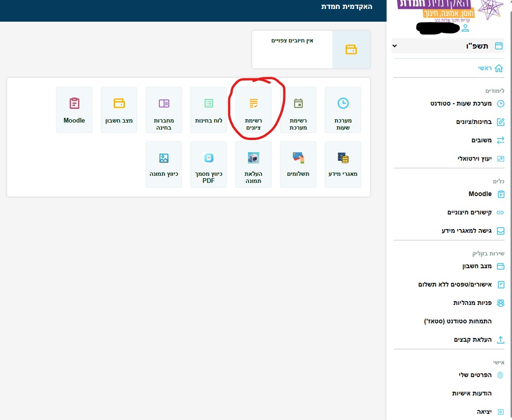Launch the Moodle clipboard tile
Viewport: 512px width, 420px height.
click(74, 110)
